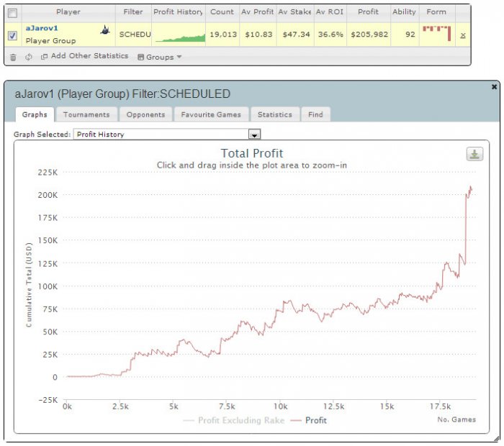Click the shark icon beside aJarov1
Viewport: 504px width, 446px height.
[105, 30]
